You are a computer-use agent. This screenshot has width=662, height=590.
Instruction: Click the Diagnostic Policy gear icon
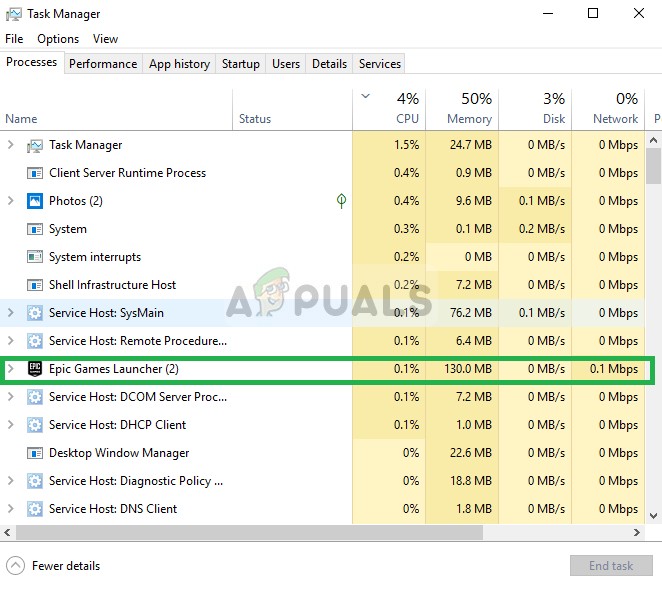tap(35, 481)
